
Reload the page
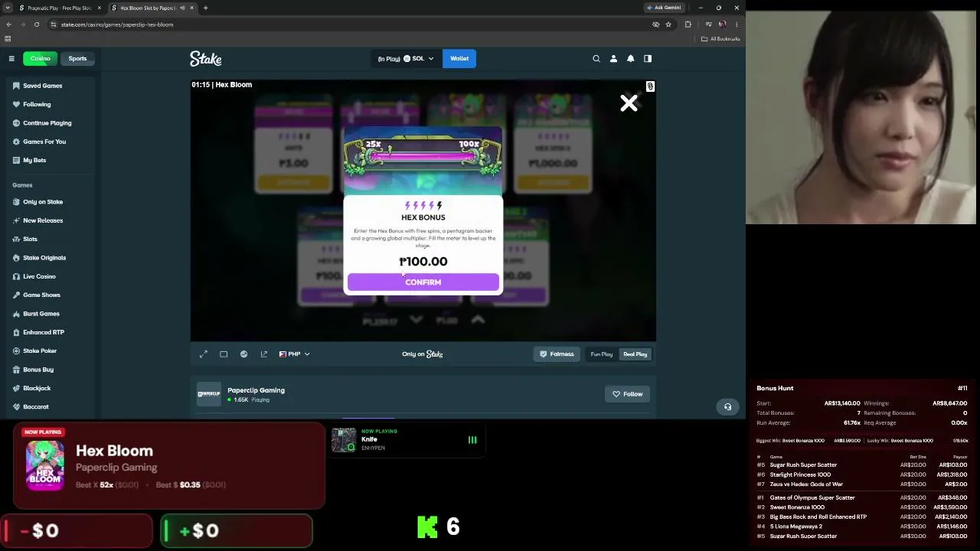tap(37, 24)
